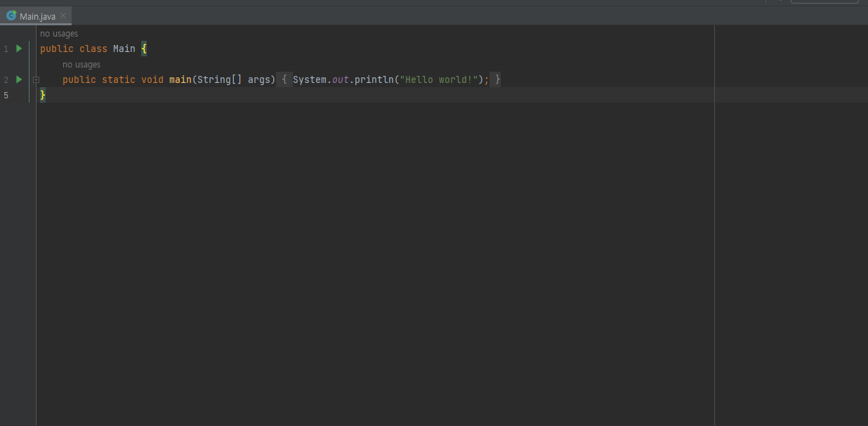Click the "no usages" hint above class Main
The width and height of the screenshot is (868, 426).
[59, 34]
